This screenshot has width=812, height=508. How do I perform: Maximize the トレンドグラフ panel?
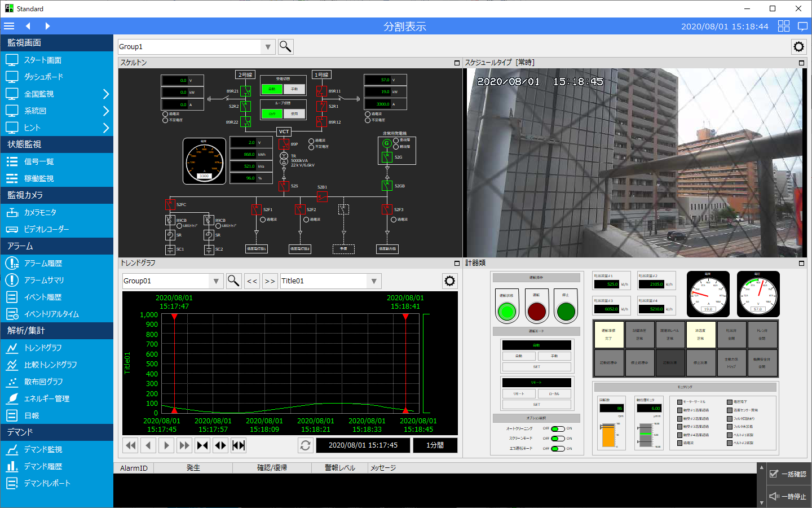[457, 263]
